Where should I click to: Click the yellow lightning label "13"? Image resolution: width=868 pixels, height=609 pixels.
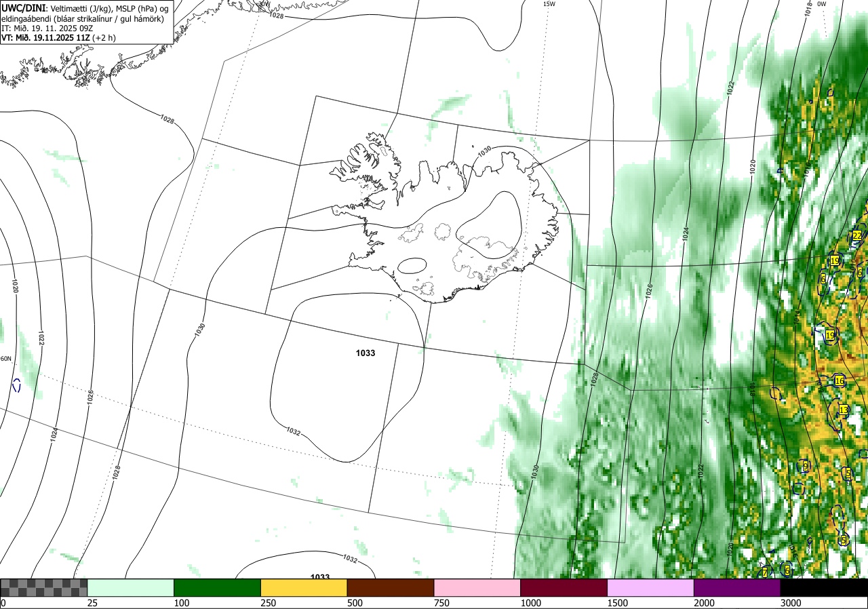pyautogui.click(x=844, y=410)
